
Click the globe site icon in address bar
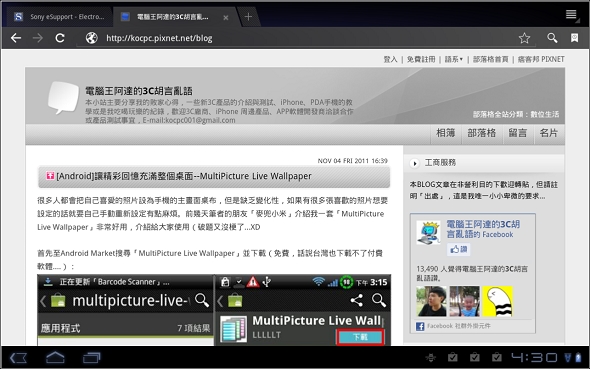[91, 38]
